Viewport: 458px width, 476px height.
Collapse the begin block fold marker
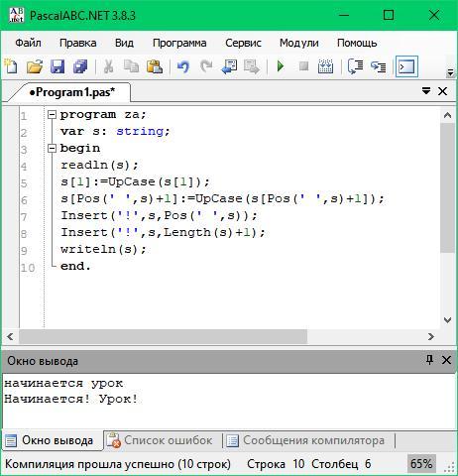(52, 149)
